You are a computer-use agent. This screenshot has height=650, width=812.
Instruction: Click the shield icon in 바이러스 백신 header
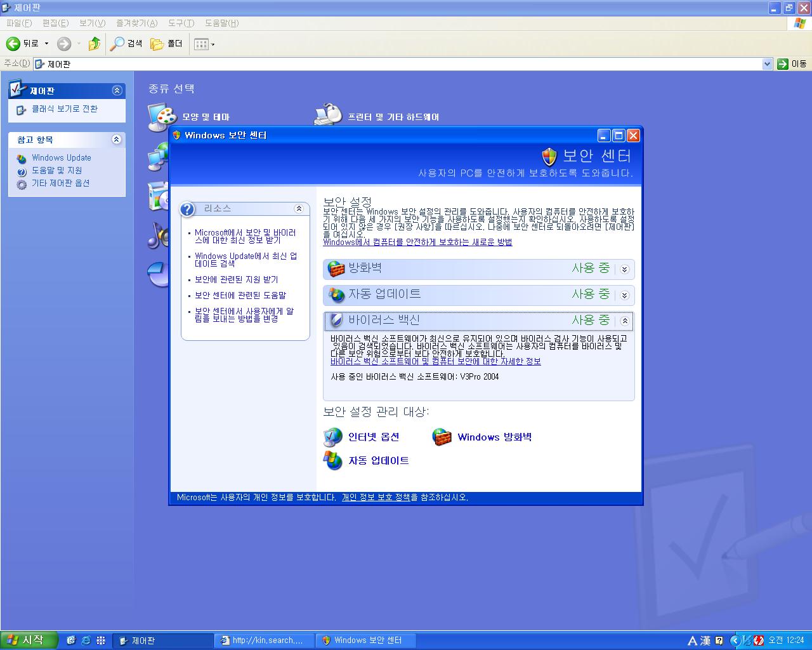pos(336,321)
